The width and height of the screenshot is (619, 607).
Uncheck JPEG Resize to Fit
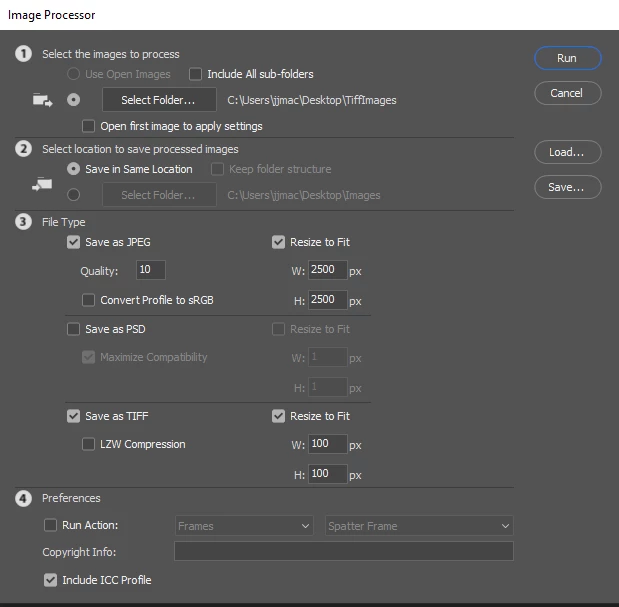pos(278,242)
